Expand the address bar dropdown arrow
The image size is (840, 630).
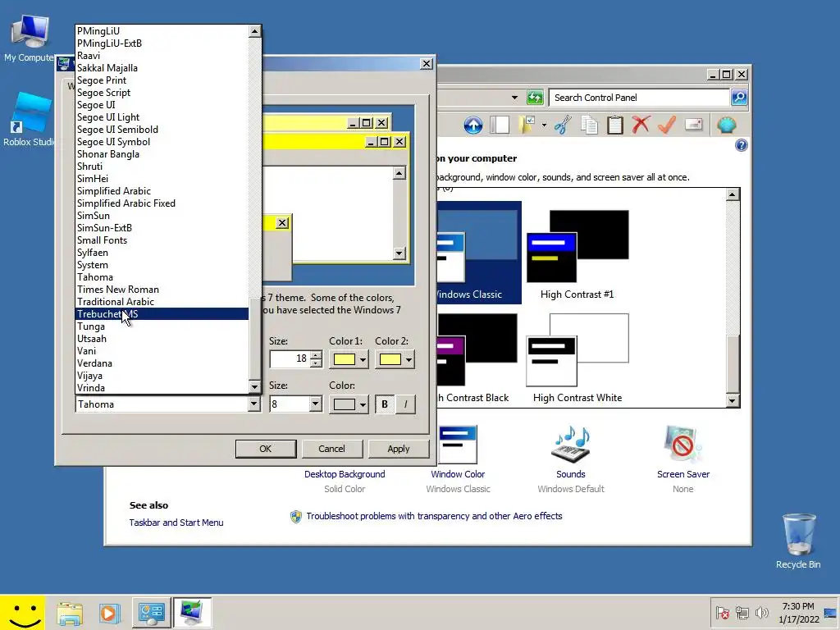pyautogui.click(x=514, y=98)
